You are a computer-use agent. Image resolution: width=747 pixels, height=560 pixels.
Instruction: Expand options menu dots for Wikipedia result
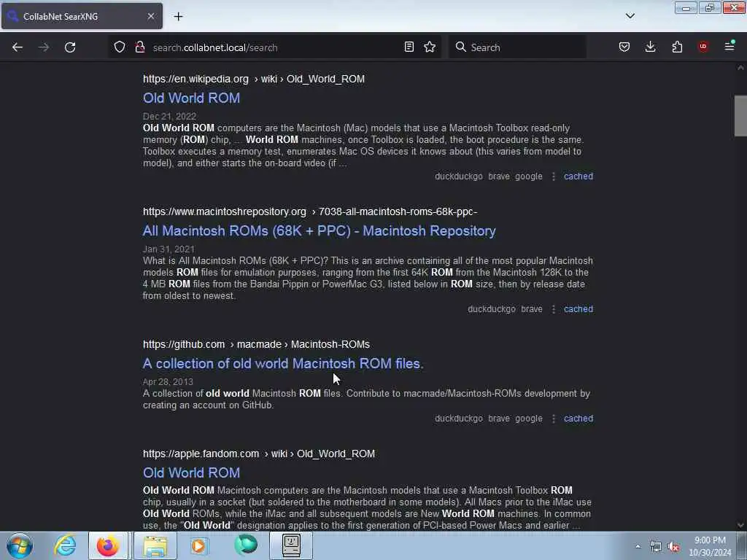553,176
